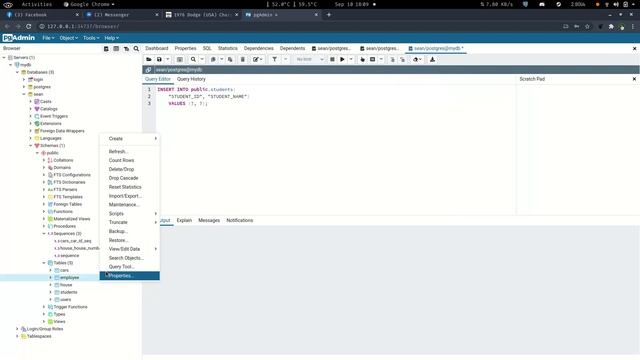
Task: Choose Query Tool... from context menu
Action: point(130,267)
